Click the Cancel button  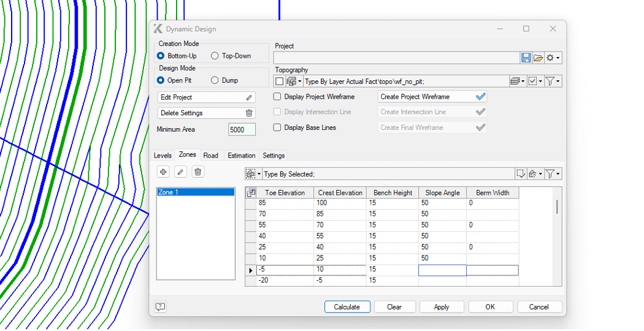[x=539, y=306]
